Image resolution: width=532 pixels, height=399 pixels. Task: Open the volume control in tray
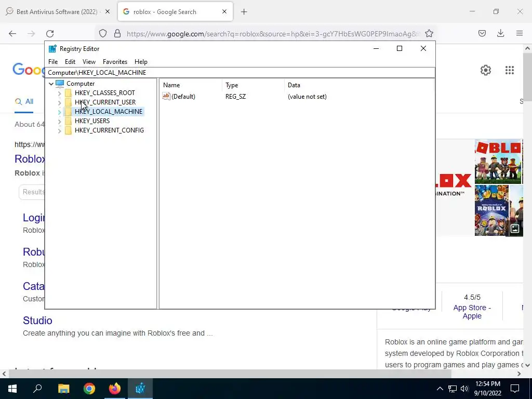pos(464,389)
